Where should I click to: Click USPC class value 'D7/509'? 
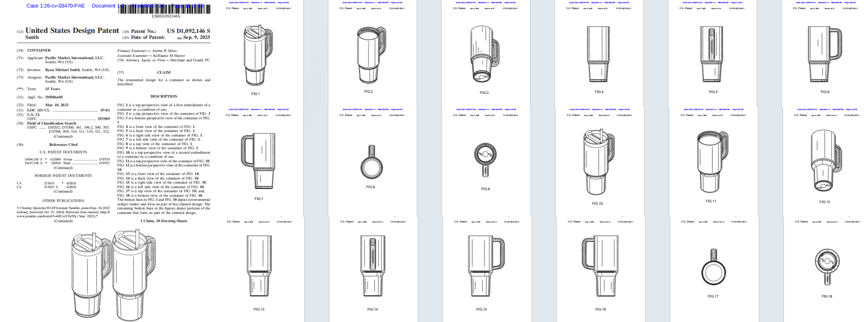(x=104, y=119)
